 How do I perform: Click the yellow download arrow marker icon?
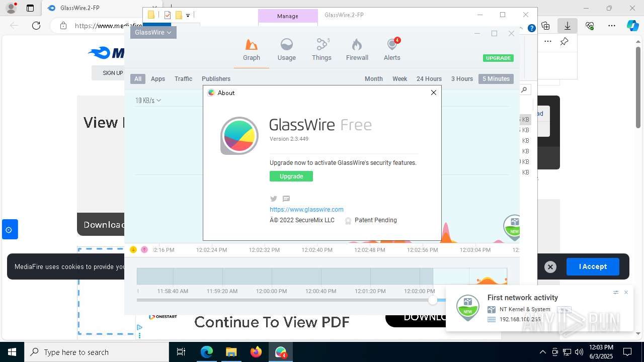(x=133, y=250)
